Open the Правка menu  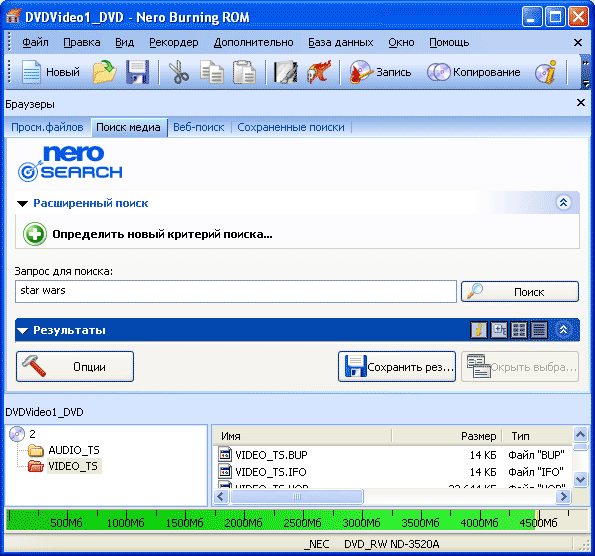click(x=82, y=43)
